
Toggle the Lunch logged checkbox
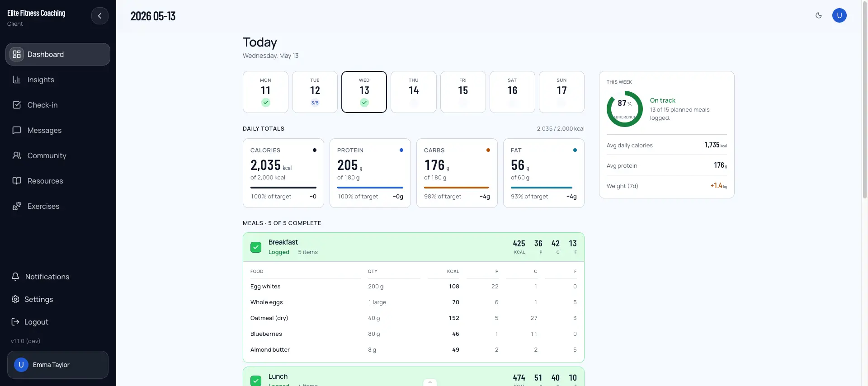tap(256, 381)
